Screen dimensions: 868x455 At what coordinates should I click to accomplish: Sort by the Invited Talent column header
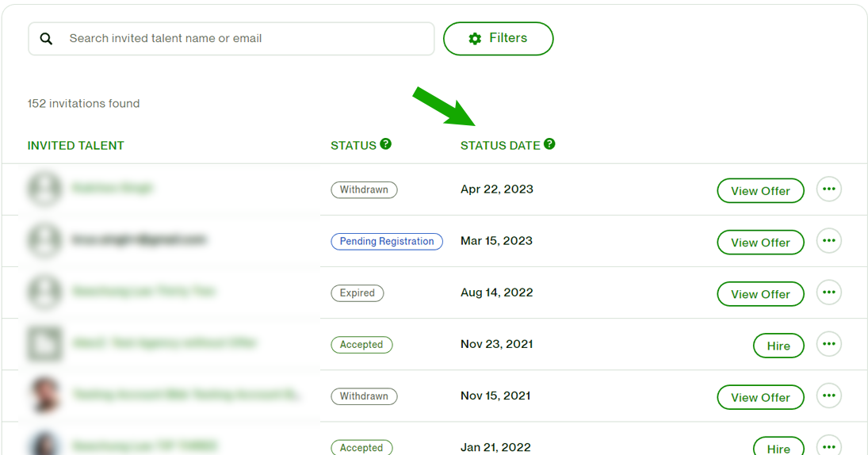76,146
